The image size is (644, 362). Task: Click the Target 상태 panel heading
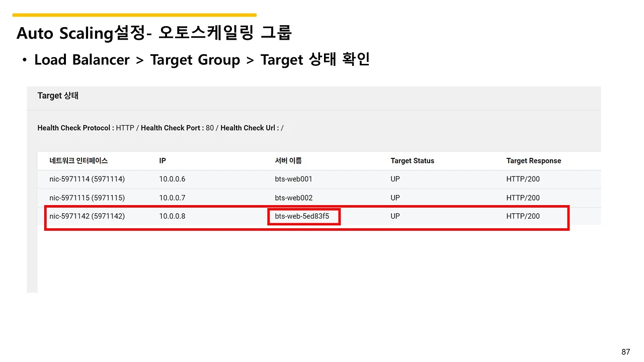58,96
